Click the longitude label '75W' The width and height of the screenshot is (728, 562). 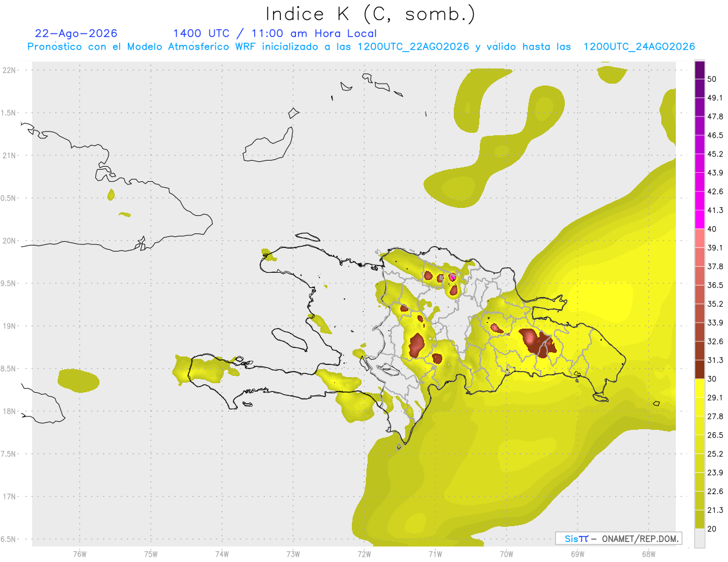tap(151, 554)
